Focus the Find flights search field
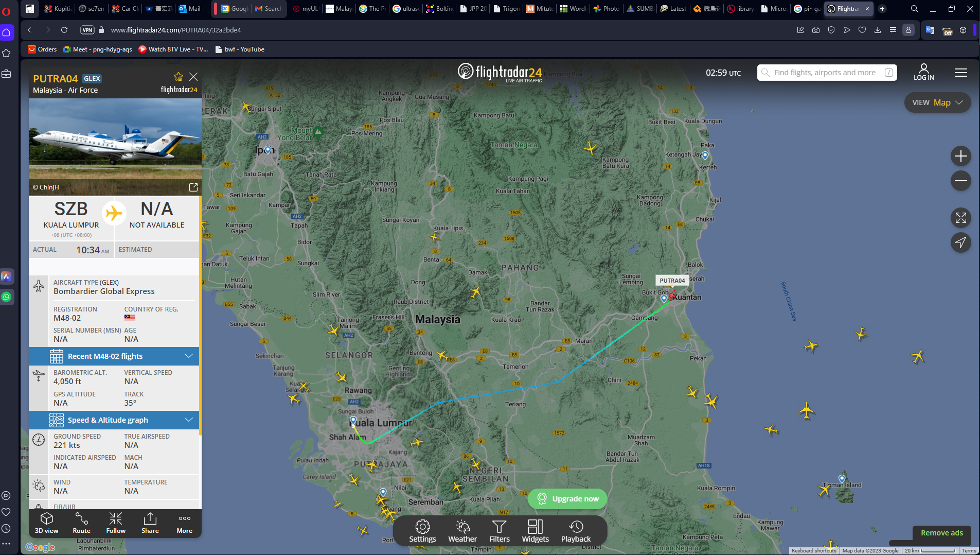980x555 pixels. click(827, 73)
